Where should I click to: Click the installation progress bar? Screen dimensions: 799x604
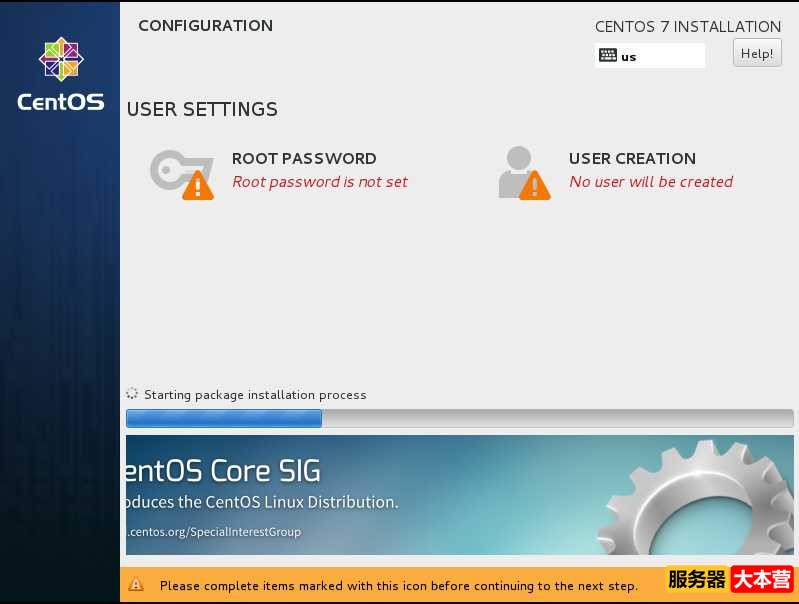(460, 418)
